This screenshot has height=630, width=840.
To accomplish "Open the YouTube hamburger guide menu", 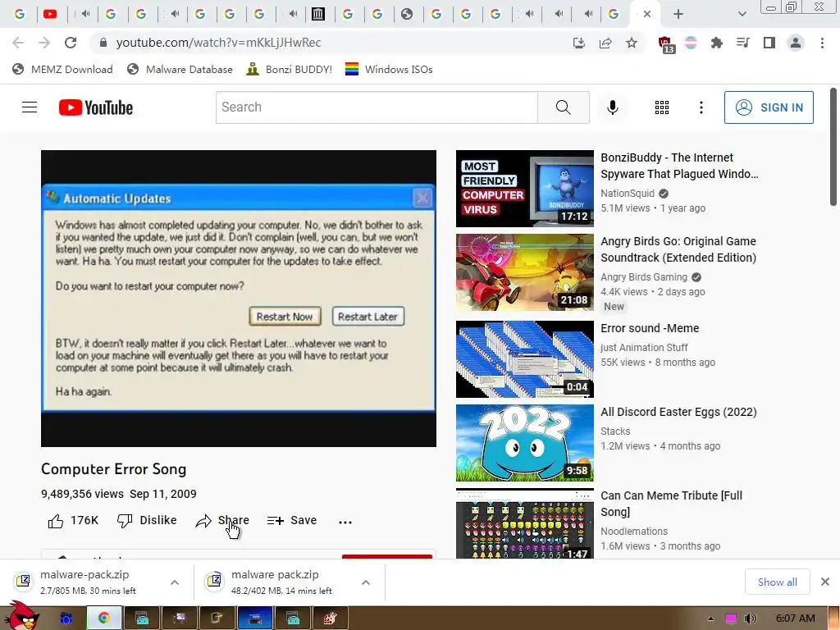I will (30, 107).
